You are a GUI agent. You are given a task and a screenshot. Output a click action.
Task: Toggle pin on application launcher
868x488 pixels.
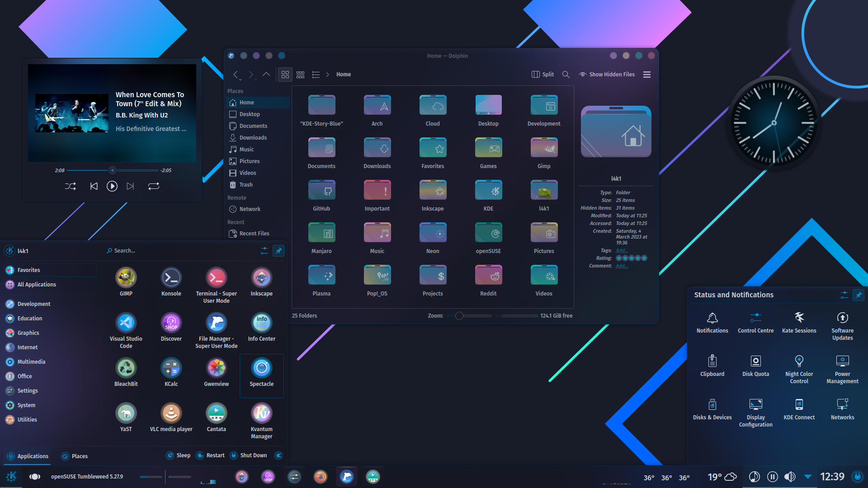[278, 251]
